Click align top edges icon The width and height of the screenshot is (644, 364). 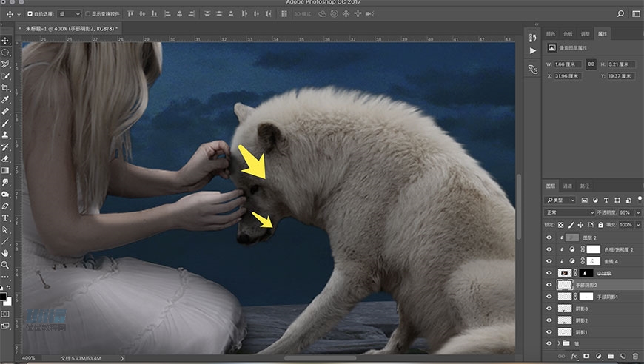[x=130, y=14]
